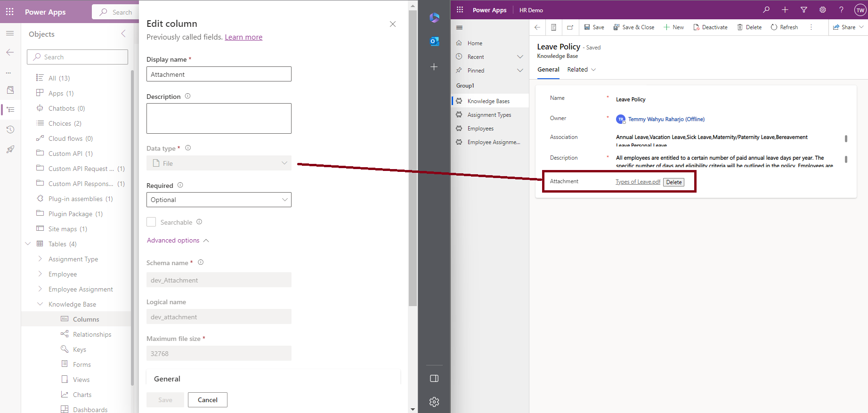868x413 pixels.
Task: Open the Share dropdown in command bar
Action: [848, 27]
